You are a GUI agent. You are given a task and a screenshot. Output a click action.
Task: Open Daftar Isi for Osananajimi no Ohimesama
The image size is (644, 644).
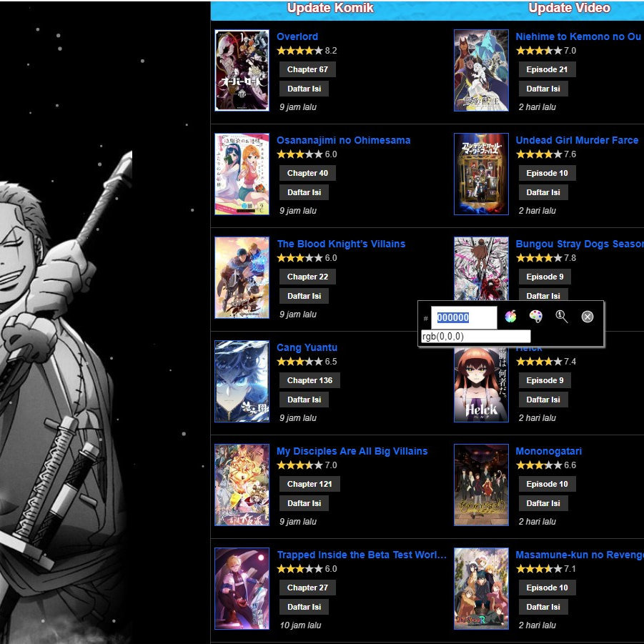(304, 192)
